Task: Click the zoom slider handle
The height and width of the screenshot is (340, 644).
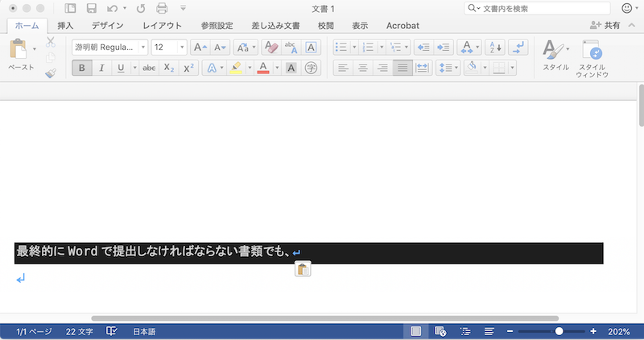Action: 559,331
